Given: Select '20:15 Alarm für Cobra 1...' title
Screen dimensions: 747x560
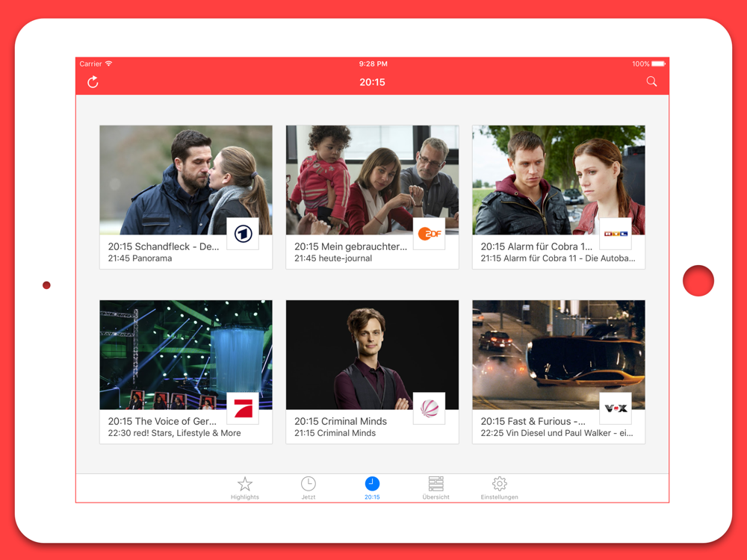Looking at the screenshot, I should coord(536,246).
